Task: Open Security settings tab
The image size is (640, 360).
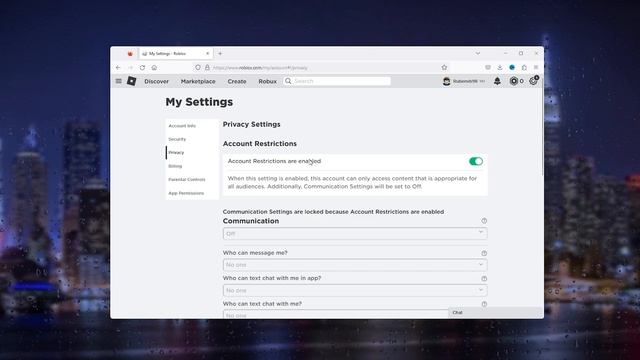Action: coord(177,139)
